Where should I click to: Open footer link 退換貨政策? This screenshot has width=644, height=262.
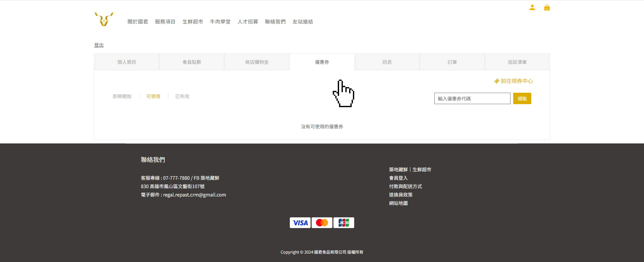(x=401, y=195)
